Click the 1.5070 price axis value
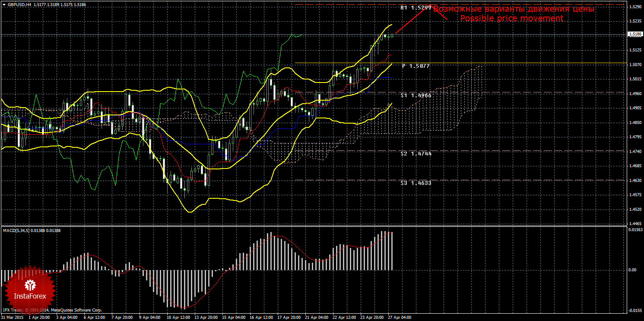This screenshot has height=321, width=644. (x=634, y=65)
